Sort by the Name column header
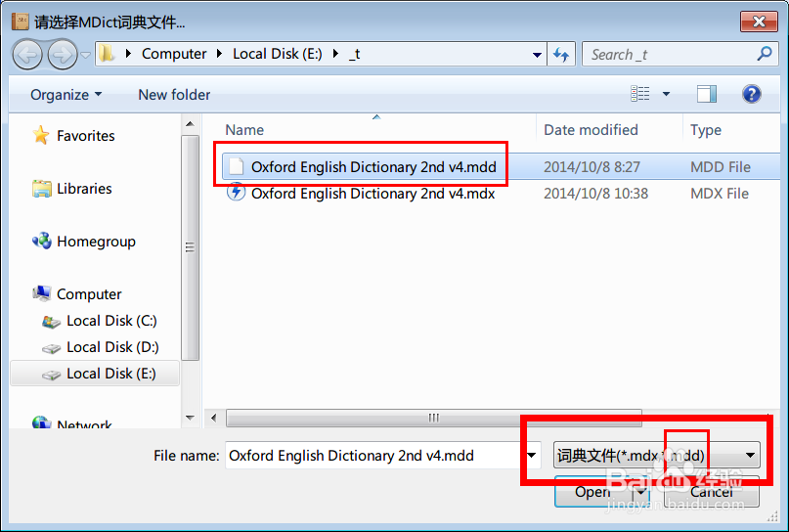This screenshot has width=789, height=532. pyautogui.click(x=244, y=130)
